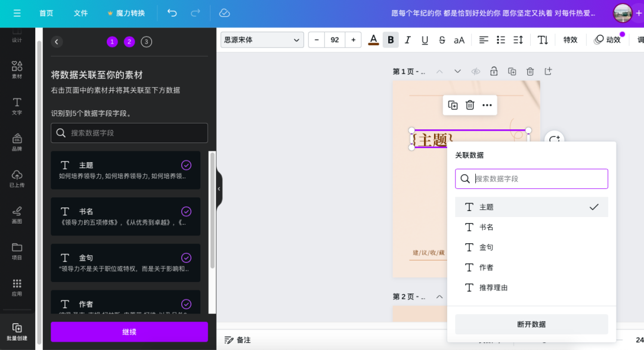This screenshot has height=350, width=644.
Task: Move page 1 up
Action: [x=439, y=72]
